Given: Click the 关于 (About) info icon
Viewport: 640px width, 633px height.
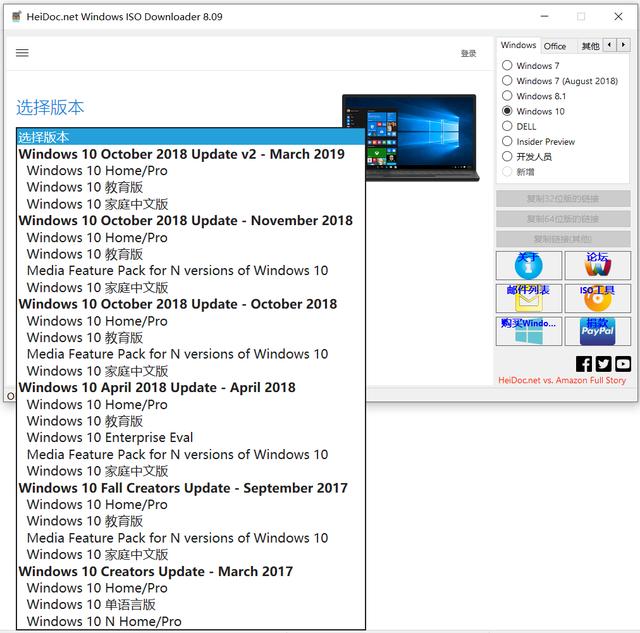Looking at the screenshot, I should (528, 266).
